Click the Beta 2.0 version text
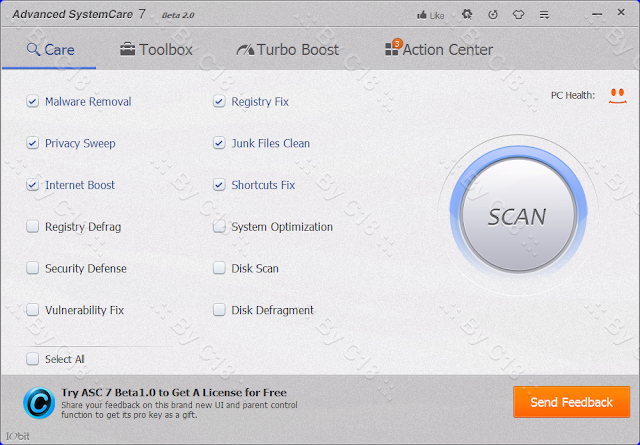This screenshot has width=640, height=445. pyautogui.click(x=178, y=15)
